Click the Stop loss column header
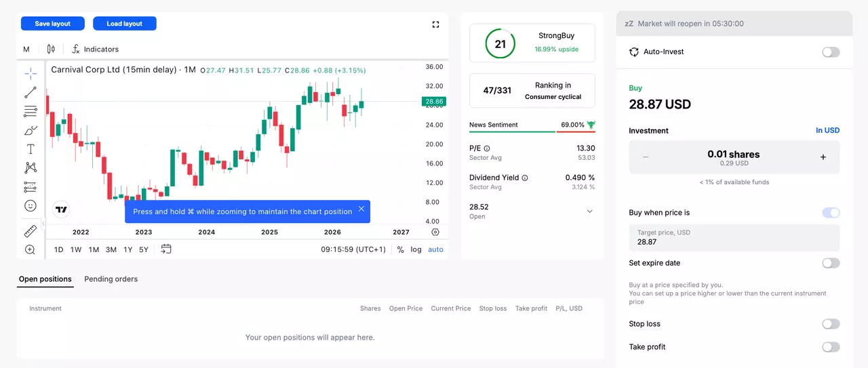 tap(493, 308)
